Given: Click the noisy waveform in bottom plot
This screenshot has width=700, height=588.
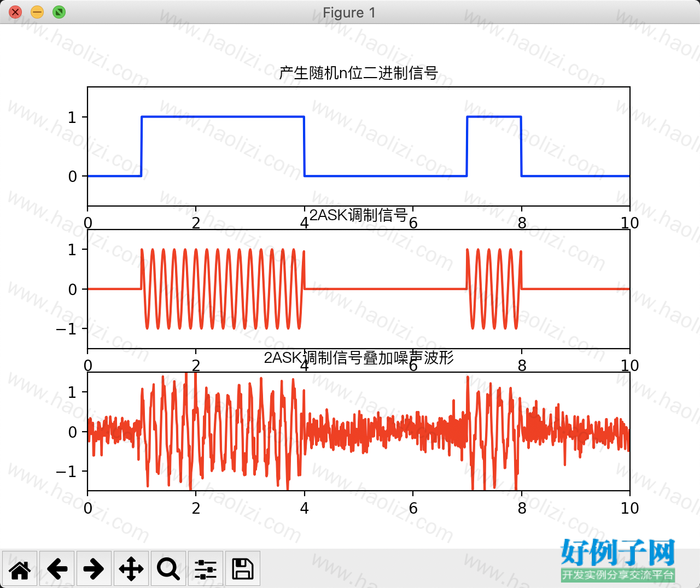Looking at the screenshot, I should coord(358,431).
